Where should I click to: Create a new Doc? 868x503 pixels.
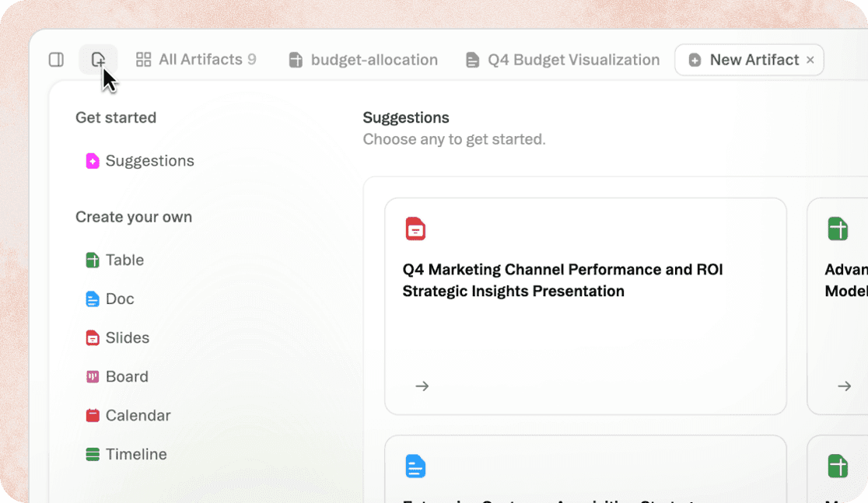tap(120, 299)
